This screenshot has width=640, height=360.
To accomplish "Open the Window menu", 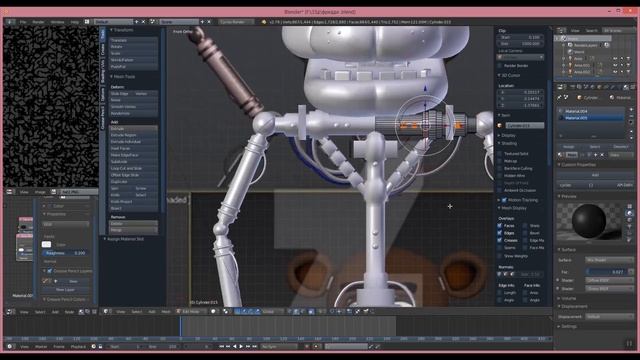I will pyautogui.click(x=57, y=22).
